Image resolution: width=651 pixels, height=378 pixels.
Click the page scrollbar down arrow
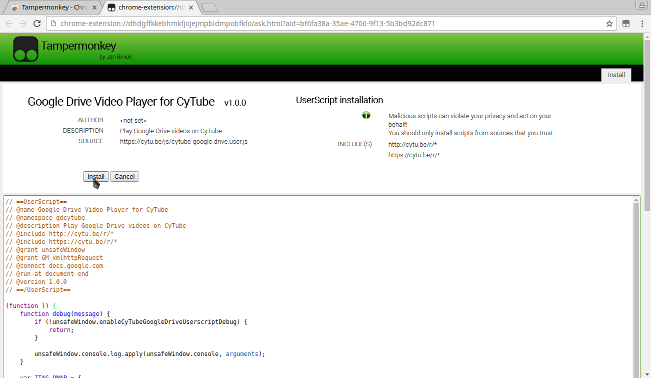(647, 374)
